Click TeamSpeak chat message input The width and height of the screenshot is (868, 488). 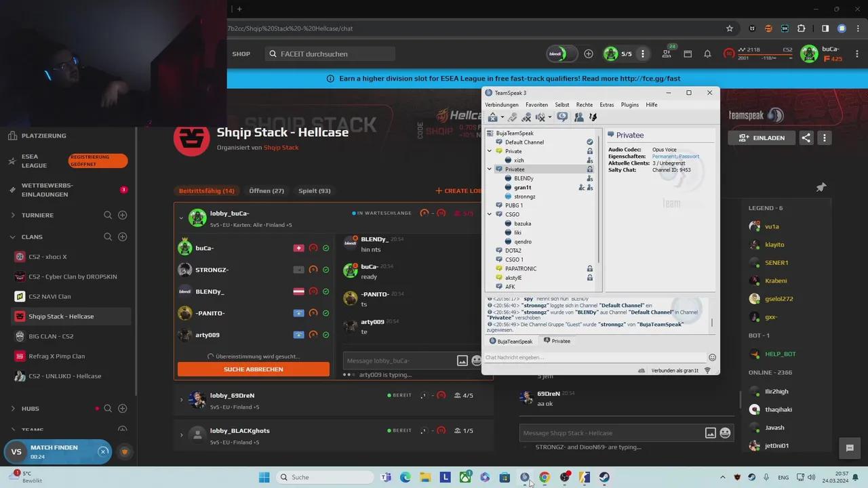point(595,357)
